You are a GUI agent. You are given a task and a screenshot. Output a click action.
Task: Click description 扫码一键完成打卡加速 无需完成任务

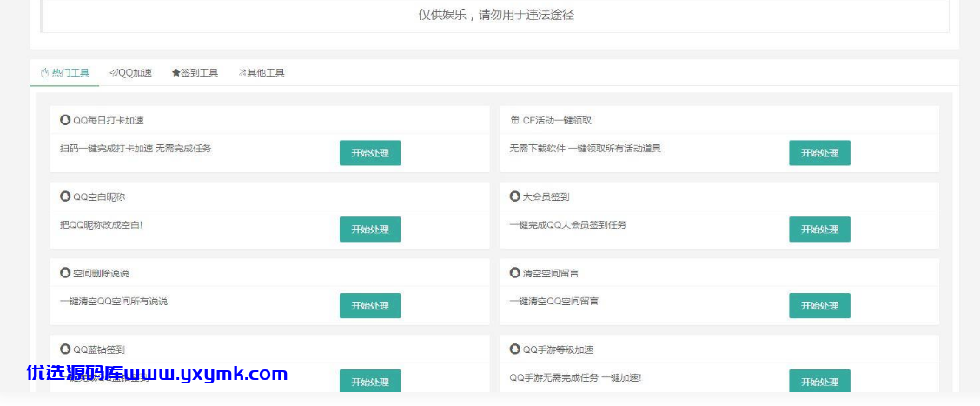pos(136,149)
